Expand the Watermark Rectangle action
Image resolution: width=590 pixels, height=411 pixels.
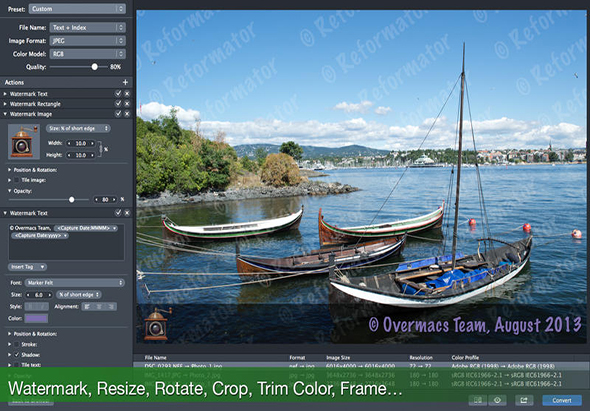pos(5,104)
